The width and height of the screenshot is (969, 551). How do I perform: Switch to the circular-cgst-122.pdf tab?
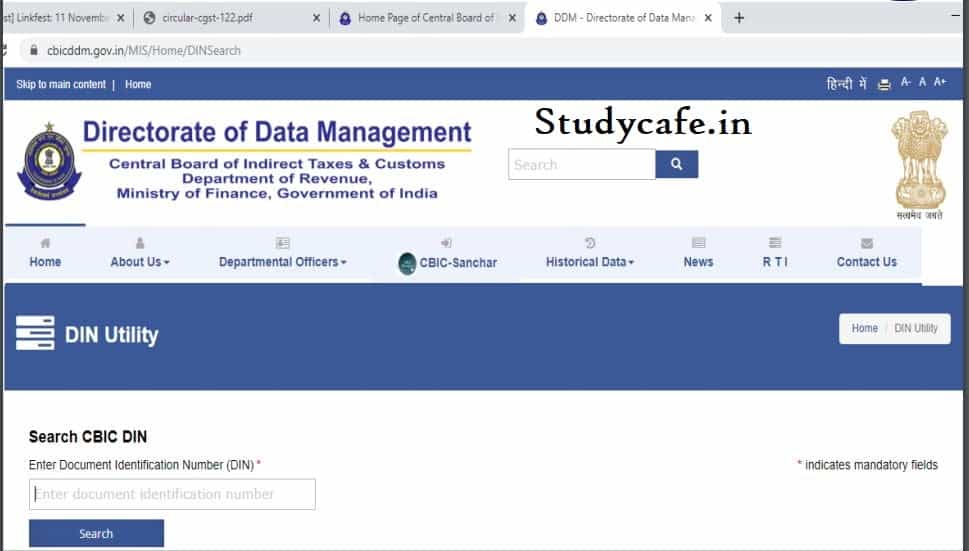click(x=231, y=18)
